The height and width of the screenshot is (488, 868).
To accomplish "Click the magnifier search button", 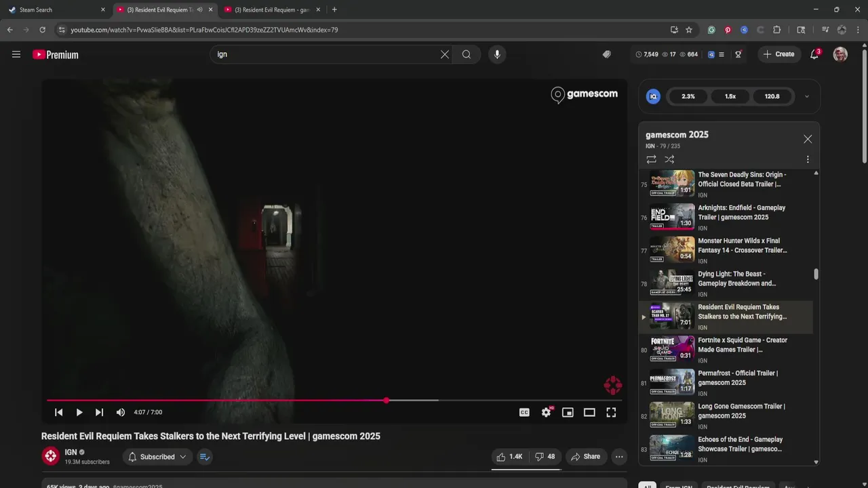I will click(467, 54).
